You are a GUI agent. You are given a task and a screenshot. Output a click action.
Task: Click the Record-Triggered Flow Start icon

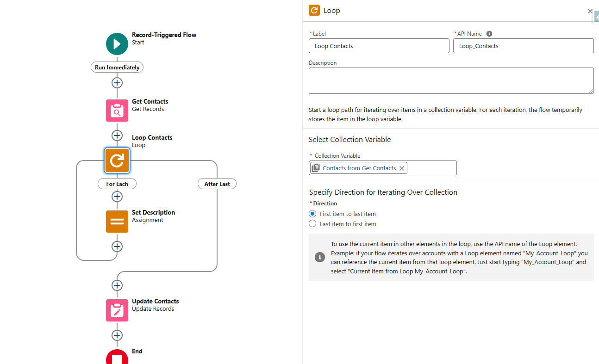coord(117,44)
